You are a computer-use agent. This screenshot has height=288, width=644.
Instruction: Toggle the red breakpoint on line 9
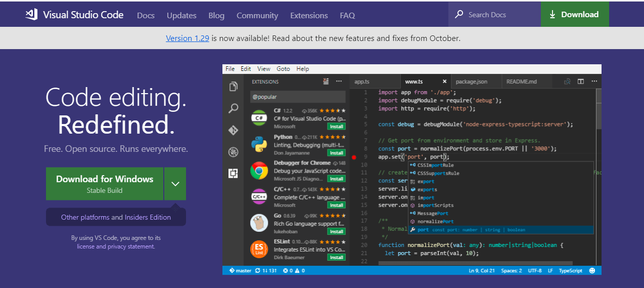[354, 157]
